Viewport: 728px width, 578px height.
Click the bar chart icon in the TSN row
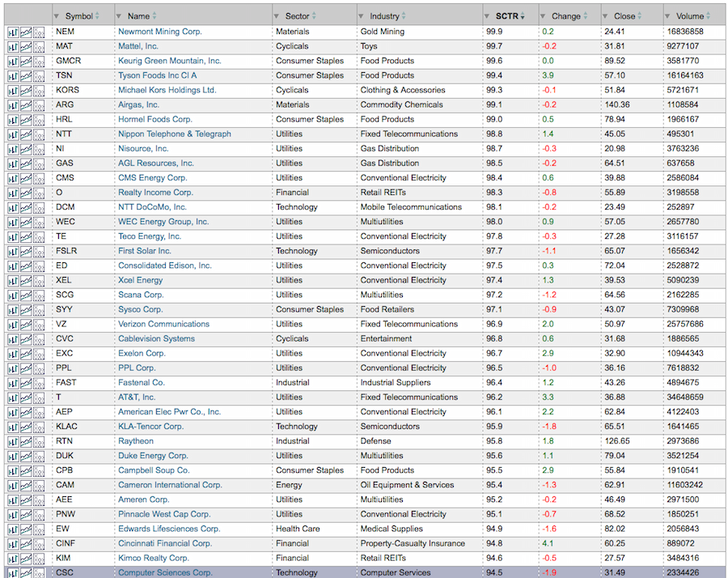point(13,76)
